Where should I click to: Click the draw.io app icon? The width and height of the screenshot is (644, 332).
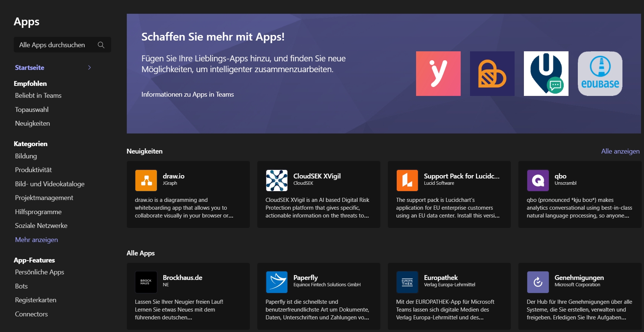point(146,180)
